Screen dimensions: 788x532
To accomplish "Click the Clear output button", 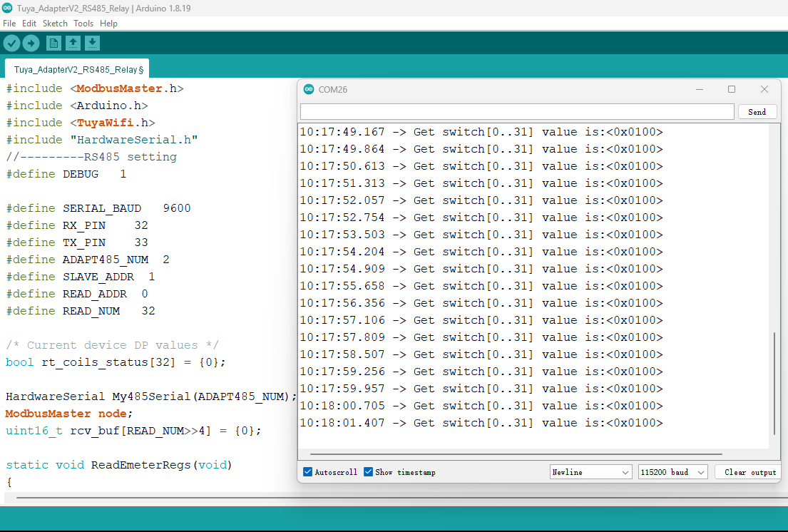I will point(749,472).
